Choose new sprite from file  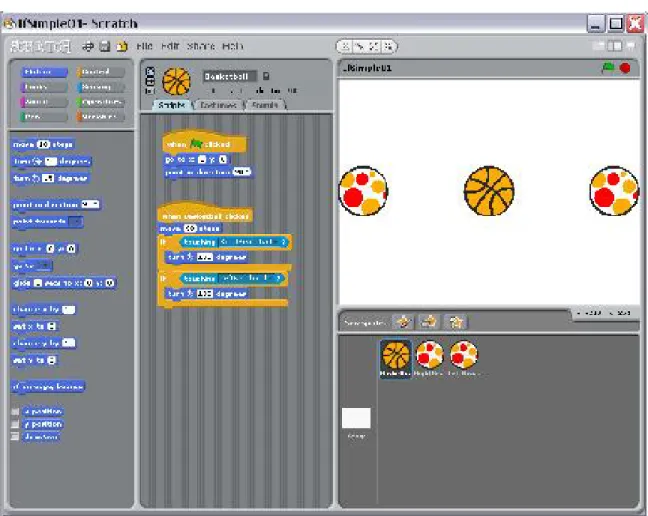(x=429, y=322)
